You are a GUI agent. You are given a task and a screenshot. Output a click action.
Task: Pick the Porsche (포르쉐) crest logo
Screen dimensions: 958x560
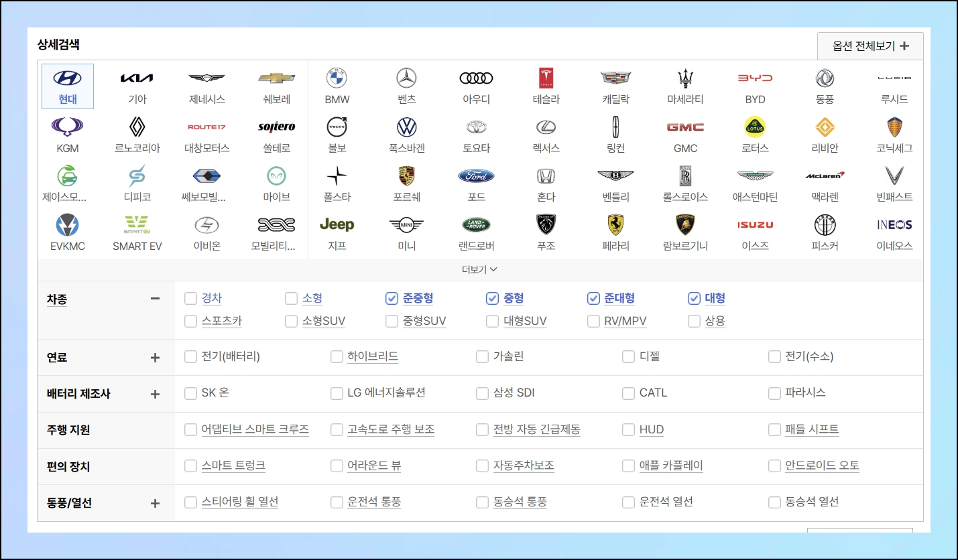point(406,176)
